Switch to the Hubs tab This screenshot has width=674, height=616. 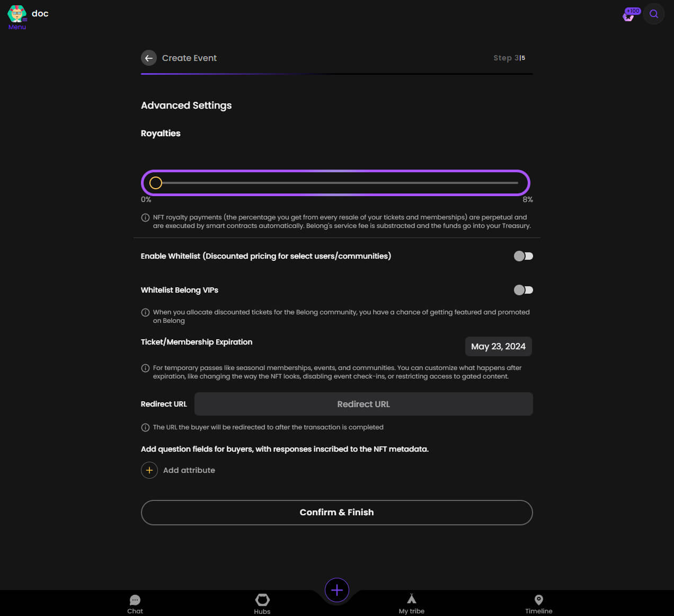click(262, 604)
